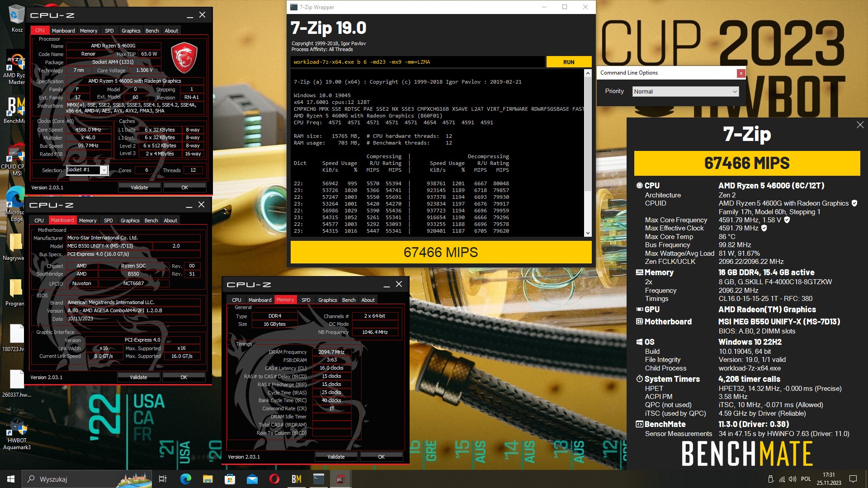
Task: Close the BenchMate 7-Zip result panel
Action: (860, 125)
